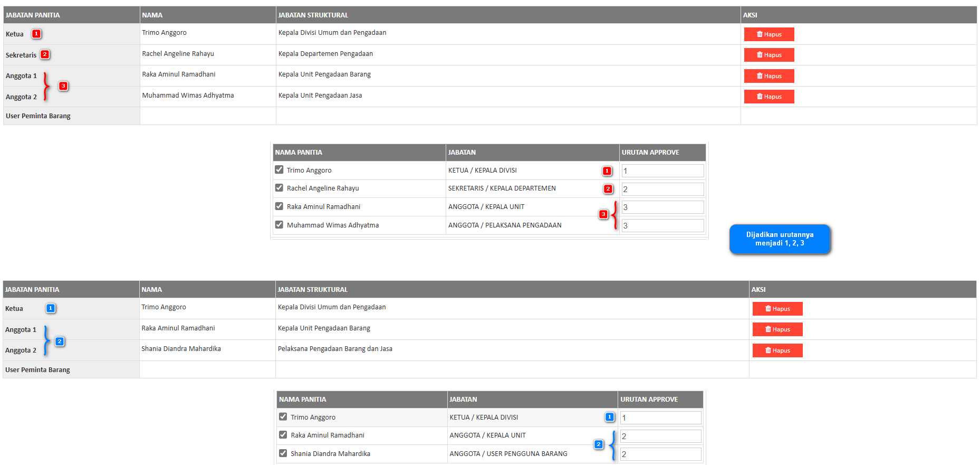Select the "Kepala Unit Pengadaan Jasa" text
The image size is (980, 465).
coord(320,96)
